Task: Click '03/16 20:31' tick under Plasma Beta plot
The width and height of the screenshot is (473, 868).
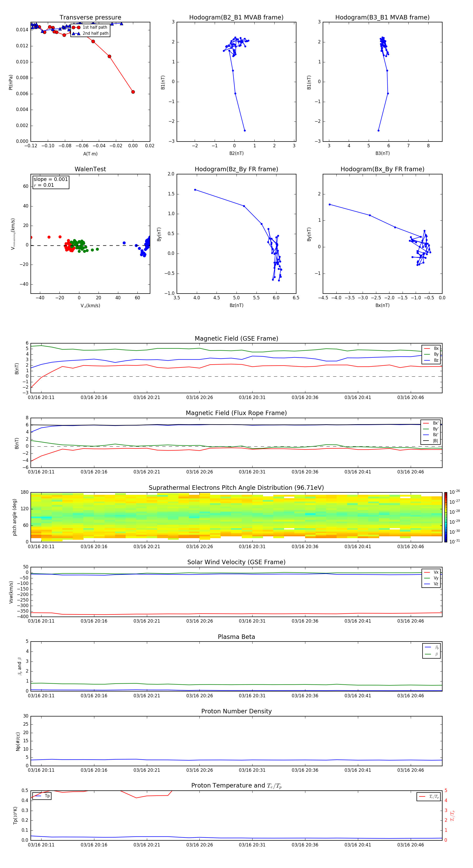Action: point(252,695)
